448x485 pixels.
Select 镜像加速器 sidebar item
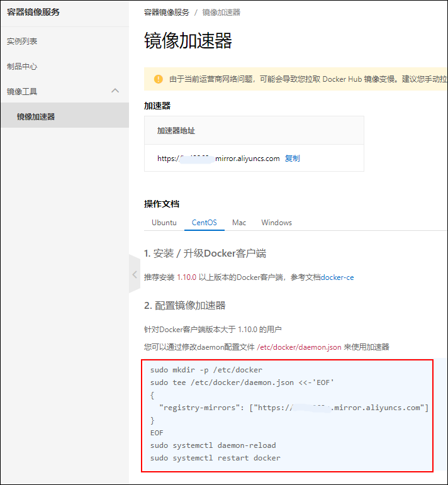pyautogui.click(x=65, y=116)
